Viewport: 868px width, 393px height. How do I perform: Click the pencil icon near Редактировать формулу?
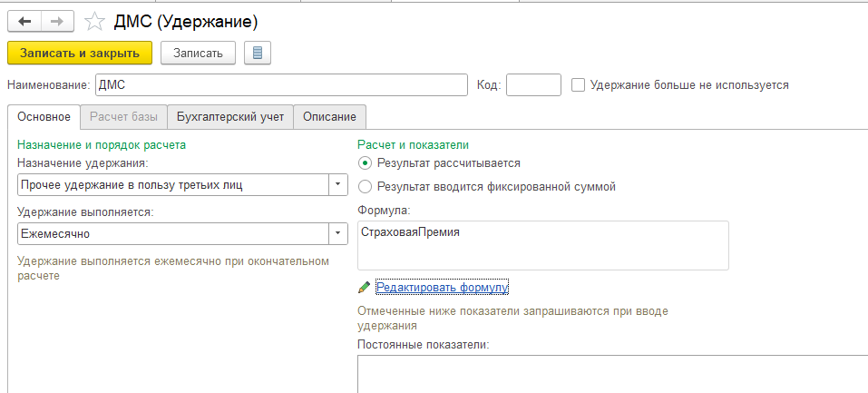pos(365,287)
